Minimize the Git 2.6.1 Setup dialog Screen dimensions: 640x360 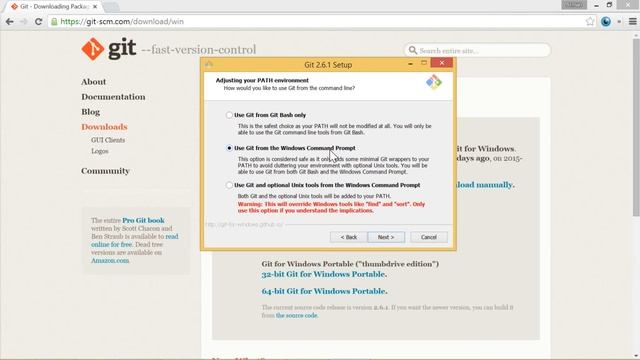coord(410,63)
